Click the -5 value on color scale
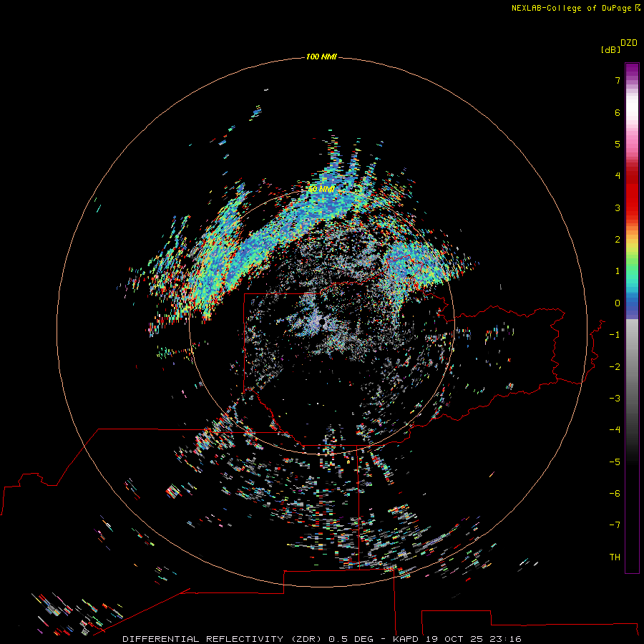 click(615, 462)
